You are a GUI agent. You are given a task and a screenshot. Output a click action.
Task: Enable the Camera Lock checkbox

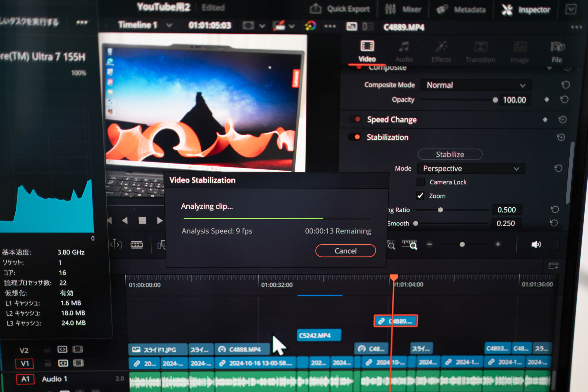421,182
